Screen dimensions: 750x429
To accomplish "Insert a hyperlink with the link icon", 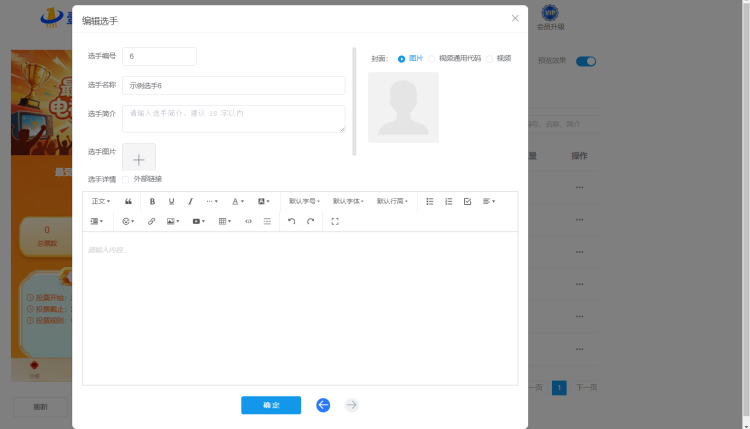I will pos(151,221).
